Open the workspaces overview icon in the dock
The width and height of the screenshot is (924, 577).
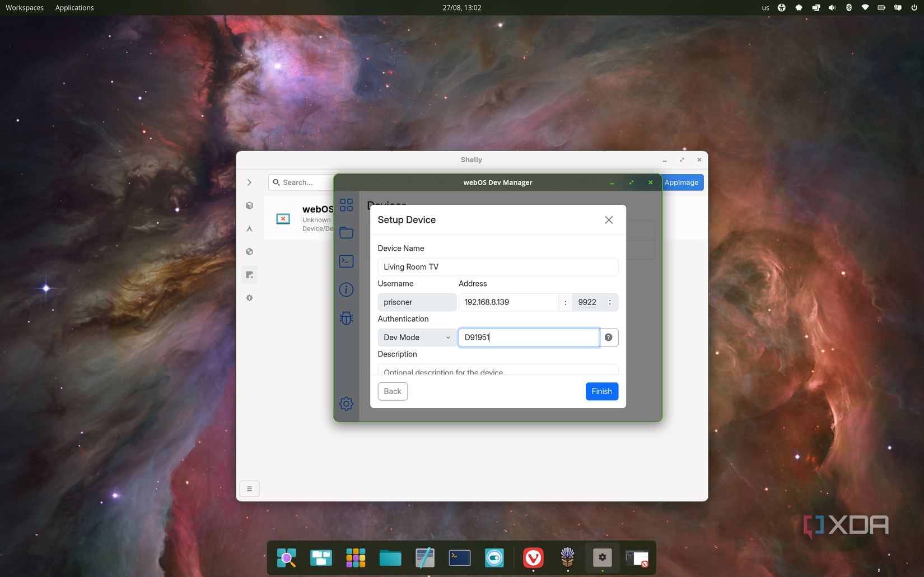tap(321, 557)
